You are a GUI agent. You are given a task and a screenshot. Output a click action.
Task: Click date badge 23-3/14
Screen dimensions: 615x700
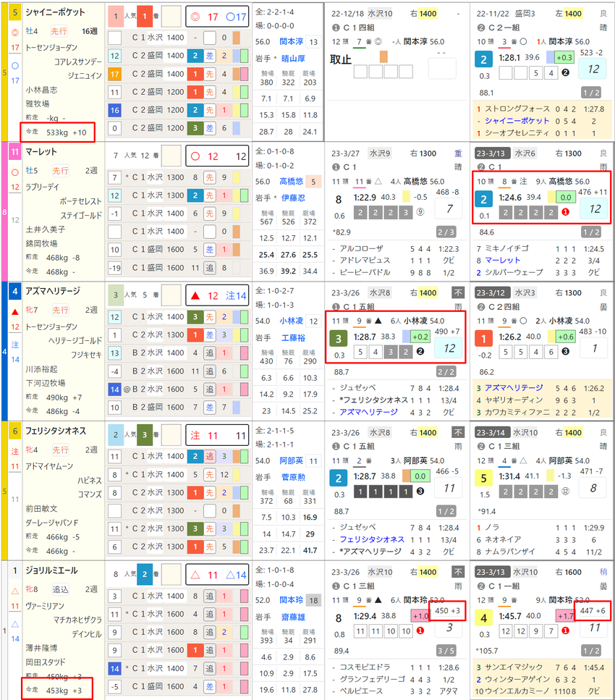tap(491, 433)
